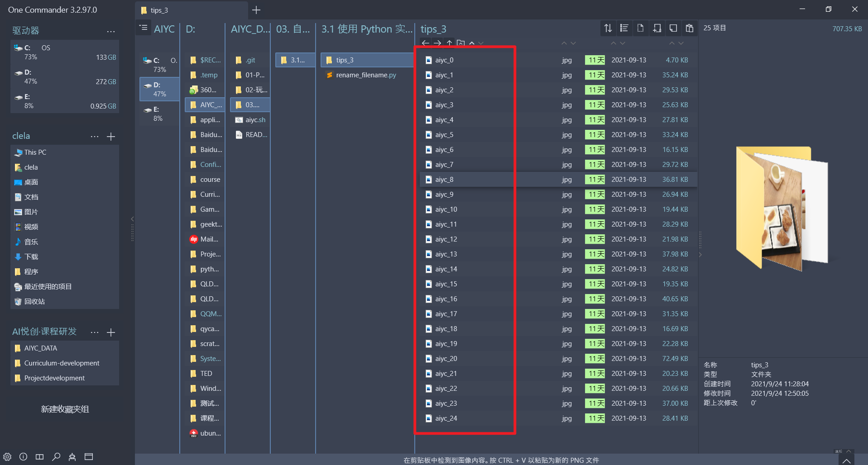The width and height of the screenshot is (868, 465).
Task: Open the robot automation icon
Action: coord(72,457)
